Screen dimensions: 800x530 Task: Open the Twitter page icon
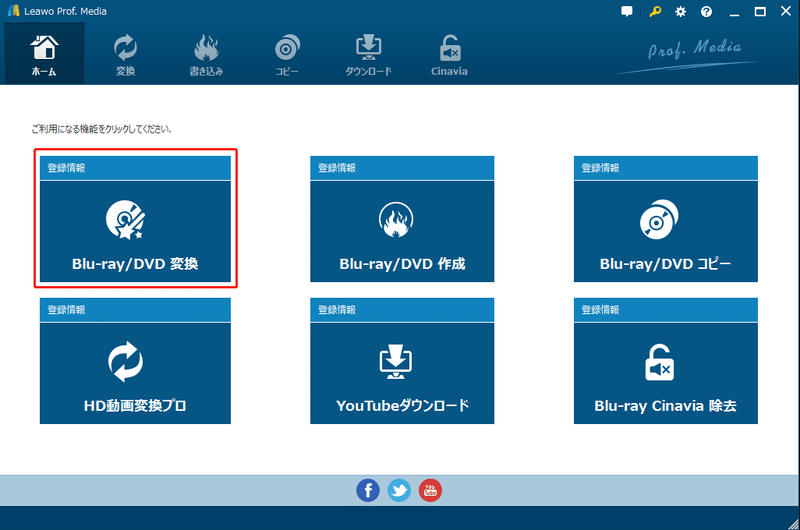pos(399,490)
